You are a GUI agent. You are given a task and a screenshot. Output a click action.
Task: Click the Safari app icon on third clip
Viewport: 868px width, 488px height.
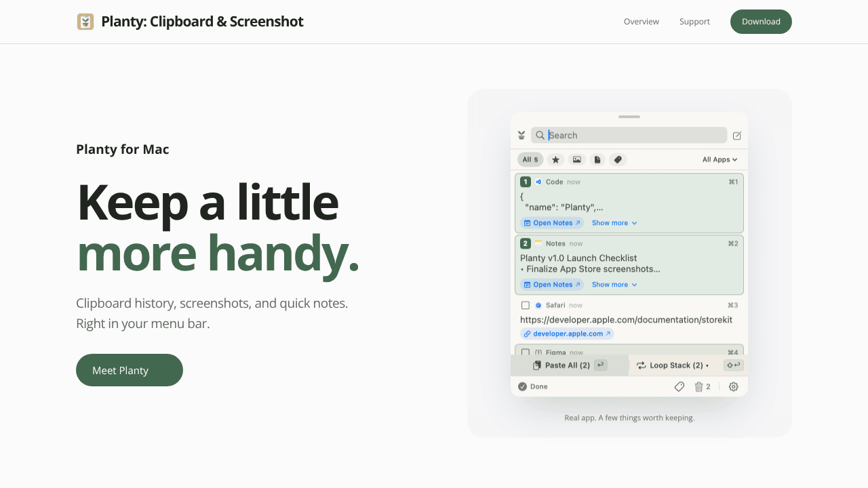538,305
